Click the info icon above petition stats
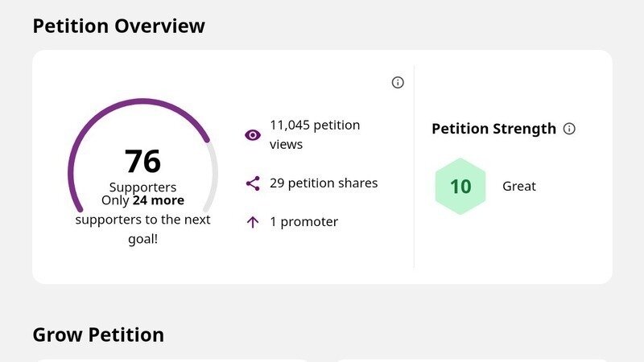Viewport: 644px width, 362px height. pyautogui.click(x=398, y=82)
